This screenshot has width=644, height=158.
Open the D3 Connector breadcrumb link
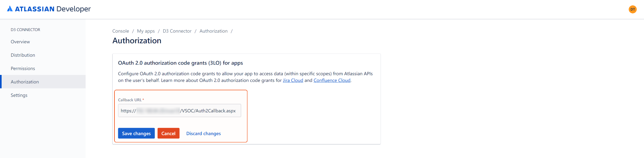click(177, 31)
